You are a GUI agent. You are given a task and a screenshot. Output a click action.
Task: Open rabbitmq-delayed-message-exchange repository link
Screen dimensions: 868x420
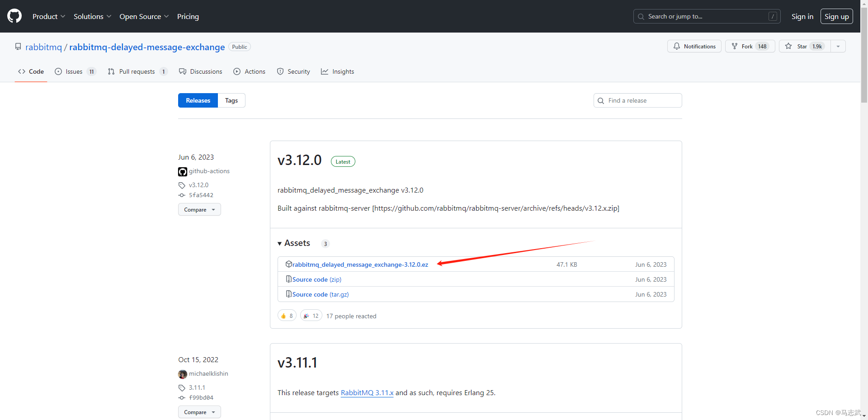(x=147, y=47)
